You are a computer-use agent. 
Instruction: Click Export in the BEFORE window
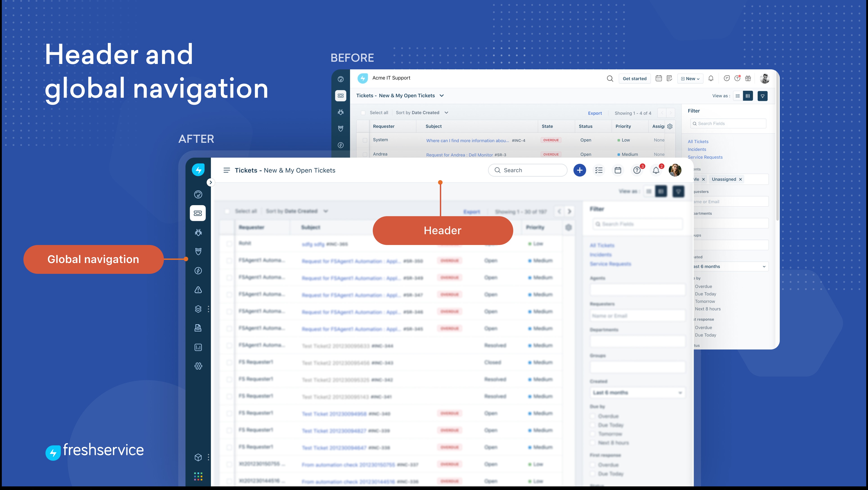595,113
